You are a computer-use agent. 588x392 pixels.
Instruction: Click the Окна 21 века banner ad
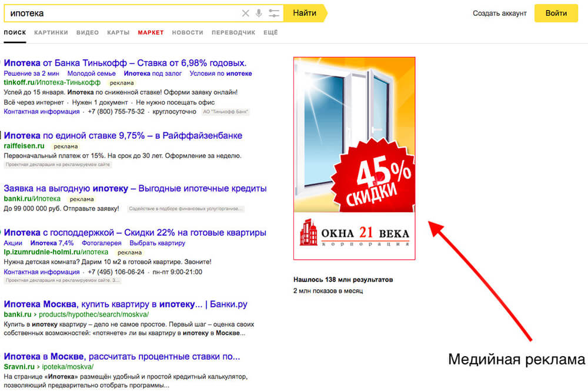(354, 158)
